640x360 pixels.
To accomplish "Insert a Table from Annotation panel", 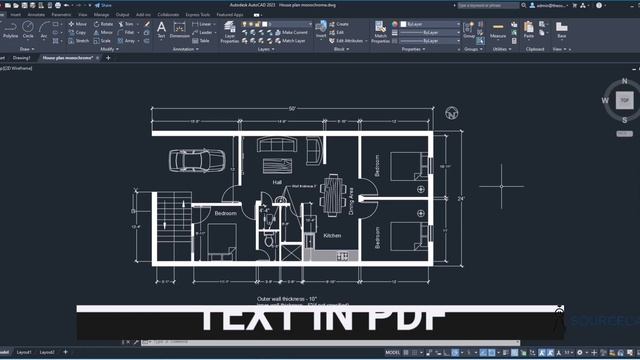I will point(201,41).
